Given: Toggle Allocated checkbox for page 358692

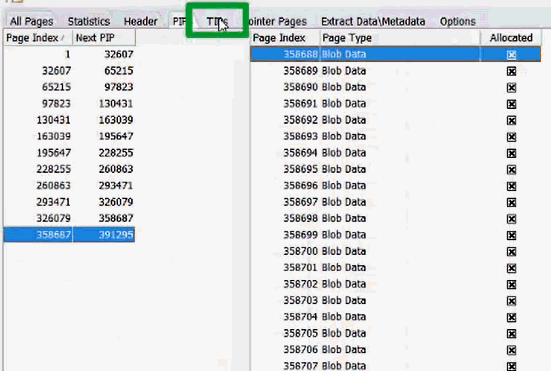Looking at the screenshot, I should pos(511,120).
